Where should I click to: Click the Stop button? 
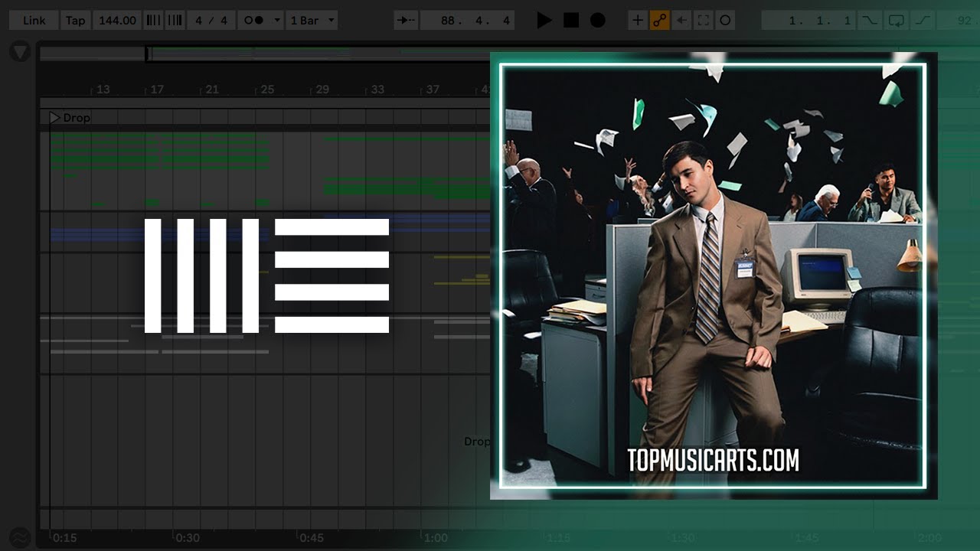571,21
